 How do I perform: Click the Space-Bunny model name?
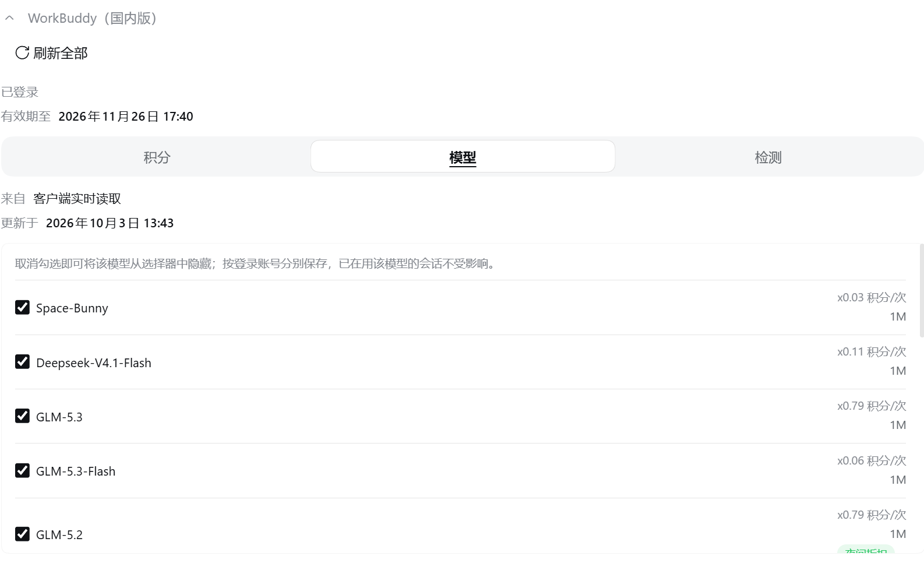coord(72,308)
